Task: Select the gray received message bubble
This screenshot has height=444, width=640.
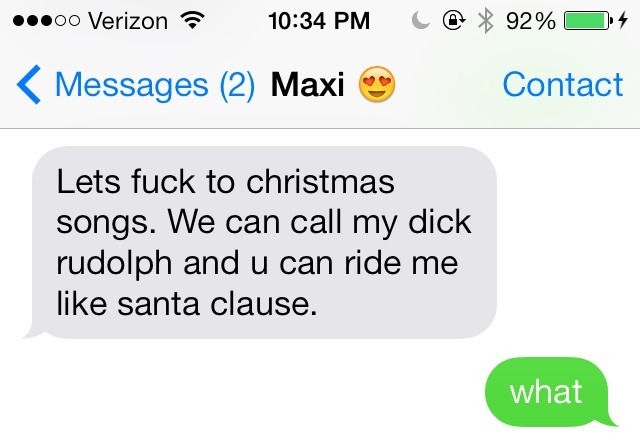Action: coord(260,242)
